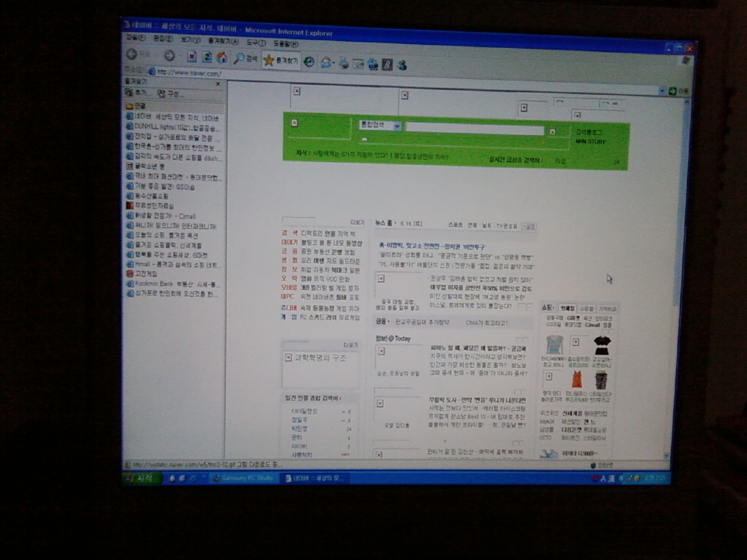Open DUNHILL lights favorite entry
This screenshot has width=747, height=560.
173,127
